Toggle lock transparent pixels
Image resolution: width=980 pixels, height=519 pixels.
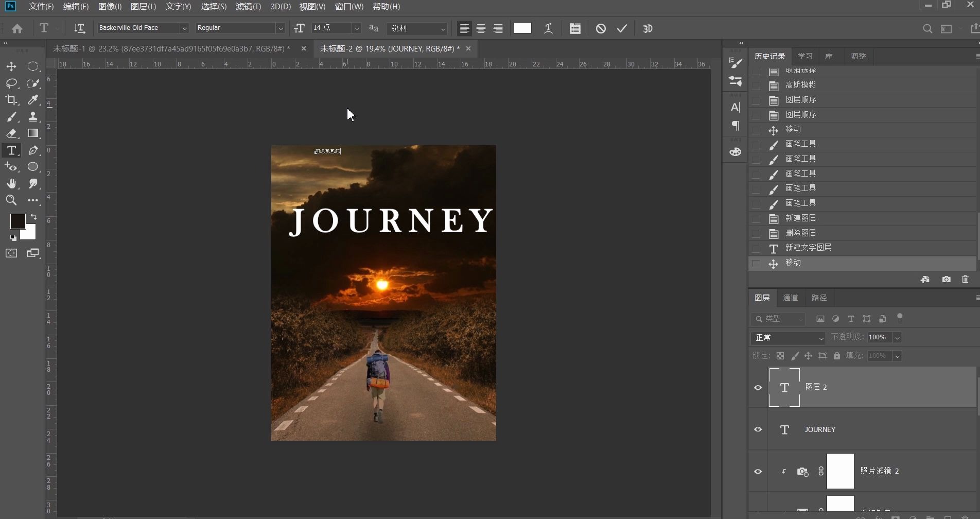tap(780, 356)
